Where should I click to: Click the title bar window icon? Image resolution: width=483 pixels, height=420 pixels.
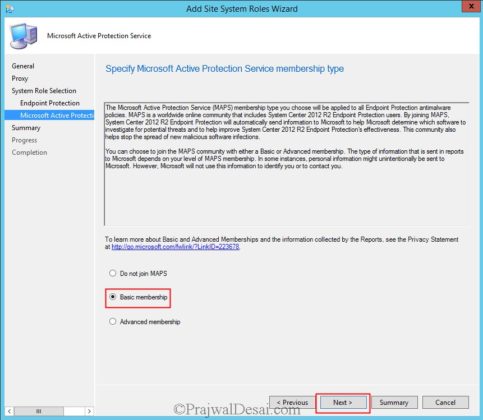[9, 9]
